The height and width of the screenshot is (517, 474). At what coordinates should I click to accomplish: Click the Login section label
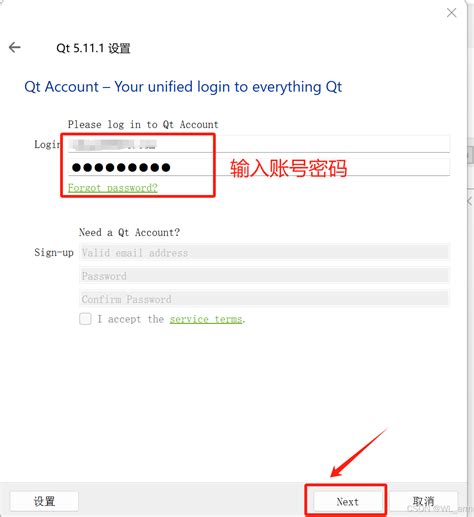[48, 145]
